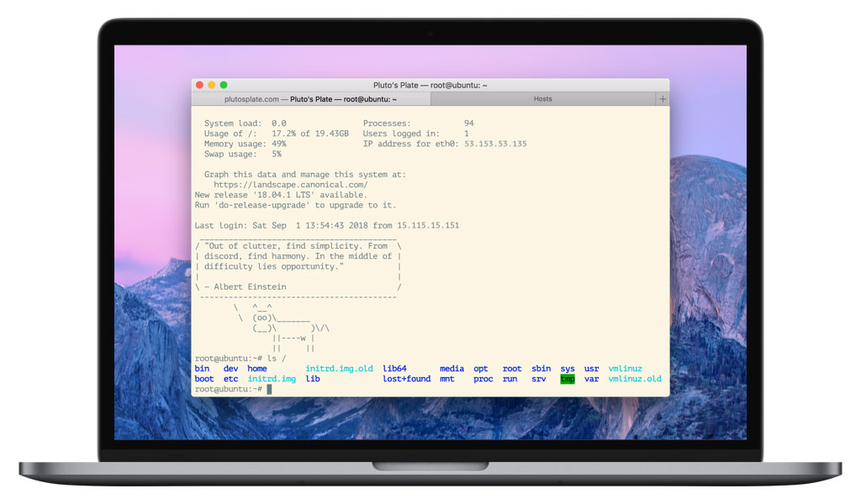The height and width of the screenshot is (504, 861).
Task: Click the initrd.img.old file name
Action: click(x=339, y=368)
